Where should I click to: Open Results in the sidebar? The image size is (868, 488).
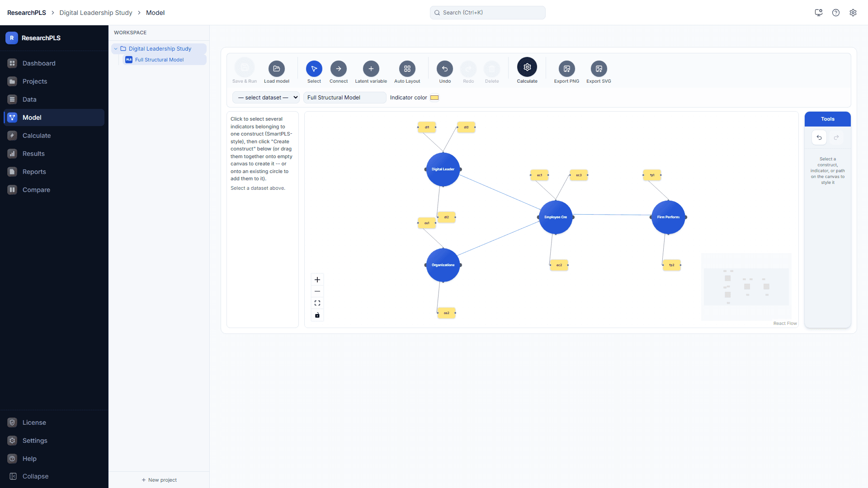point(54,154)
